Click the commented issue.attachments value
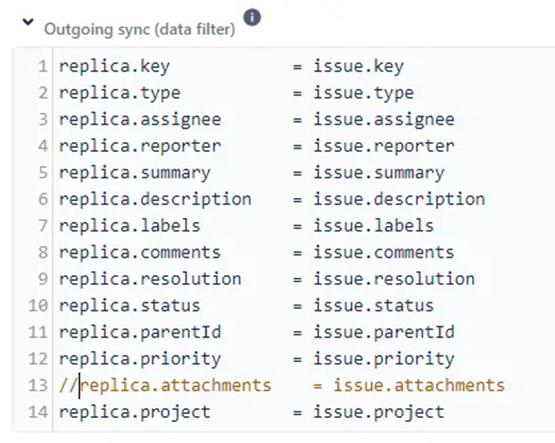The image size is (555, 443). coord(419,385)
